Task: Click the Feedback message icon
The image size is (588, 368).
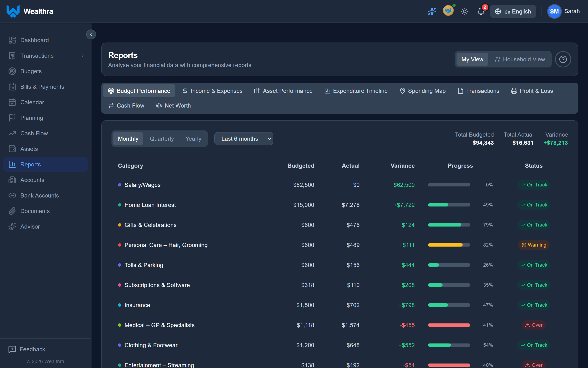Action: (12, 349)
